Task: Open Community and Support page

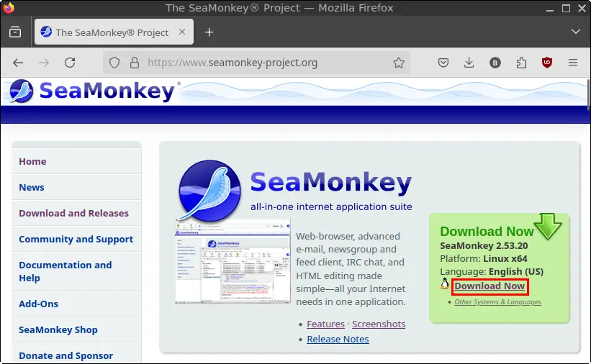Action: click(x=76, y=240)
